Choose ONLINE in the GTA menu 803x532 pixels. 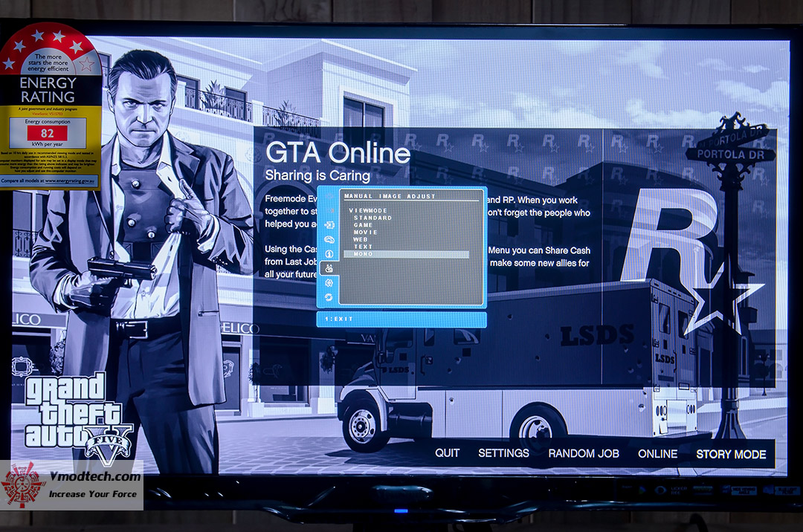[657, 454]
